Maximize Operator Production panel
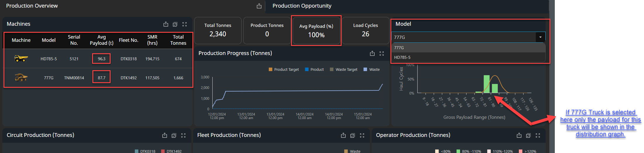The image size is (644, 153). pyautogui.click(x=538, y=135)
